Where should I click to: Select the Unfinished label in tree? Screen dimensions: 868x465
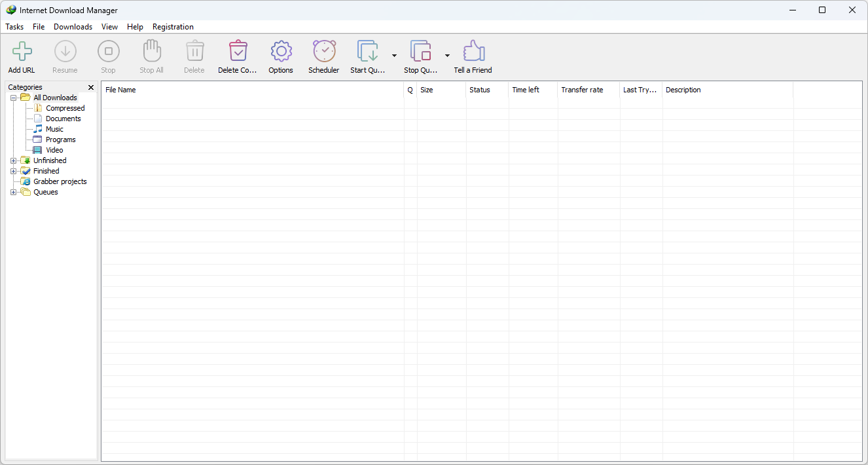click(50, 160)
